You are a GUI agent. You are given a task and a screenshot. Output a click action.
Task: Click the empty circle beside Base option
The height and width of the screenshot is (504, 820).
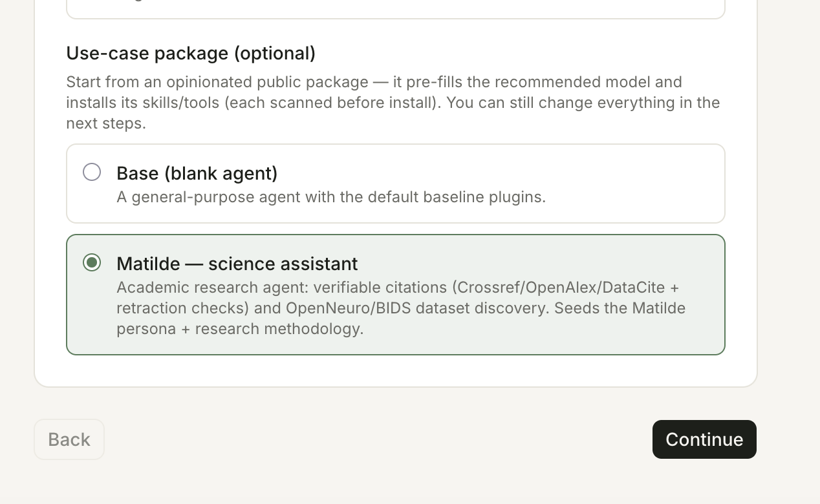pos(92,172)
